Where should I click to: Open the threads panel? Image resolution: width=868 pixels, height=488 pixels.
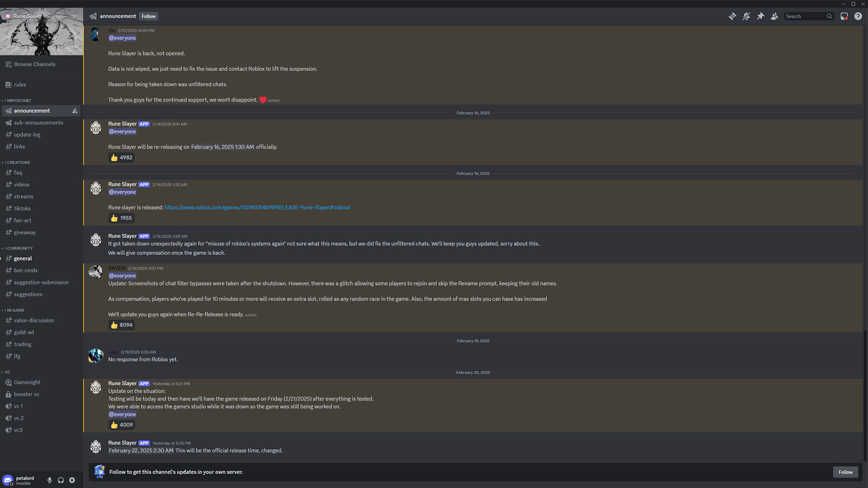coord(732,16)
